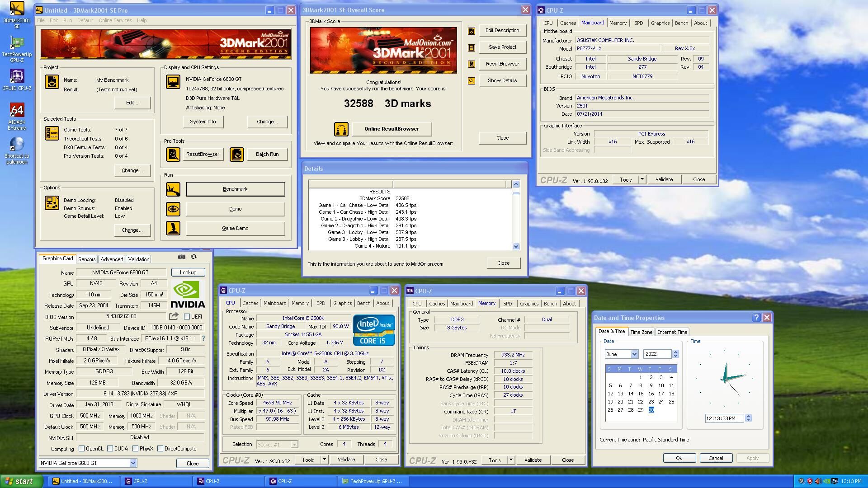
Task: Expand the month dropdown showing June
Action: click(x=634, y=354)
